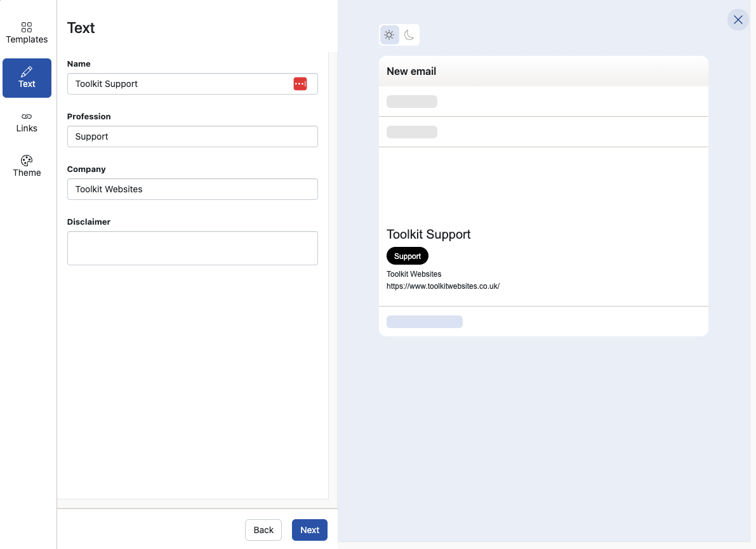Open the Links section

click(x=27, y=122)
